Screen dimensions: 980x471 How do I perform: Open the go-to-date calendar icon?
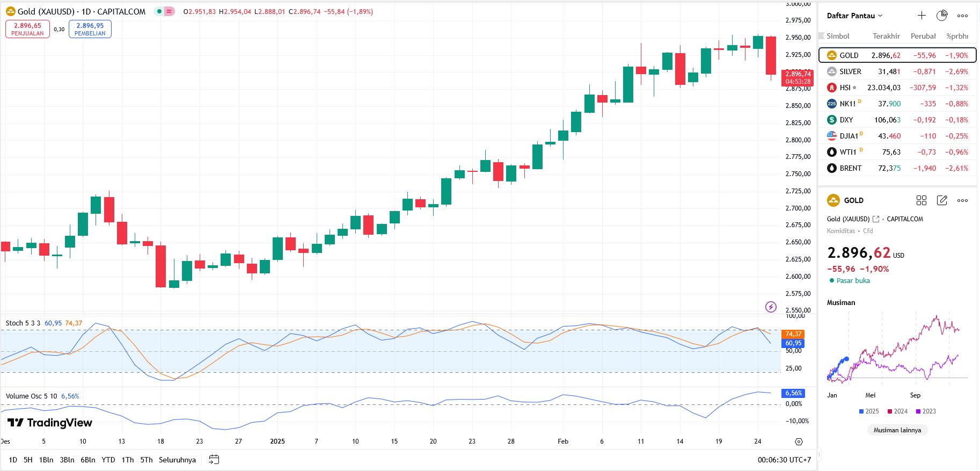pyautogui.click(x=214, y=459)
